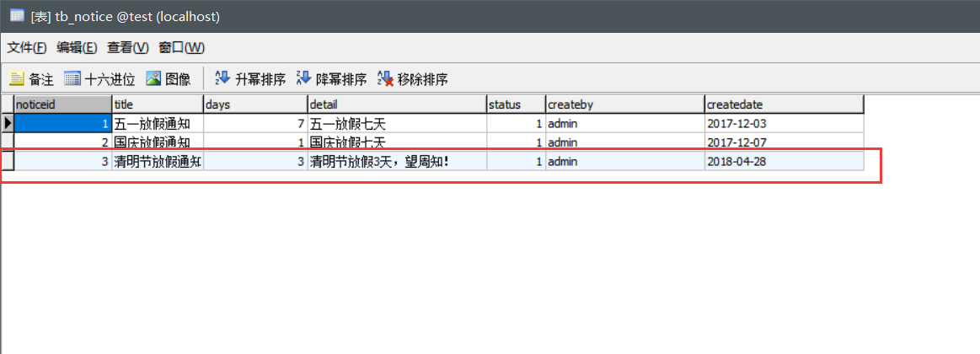
Task: Click the row indicator arrow for row 1
Action: click(x=7, y=123)
